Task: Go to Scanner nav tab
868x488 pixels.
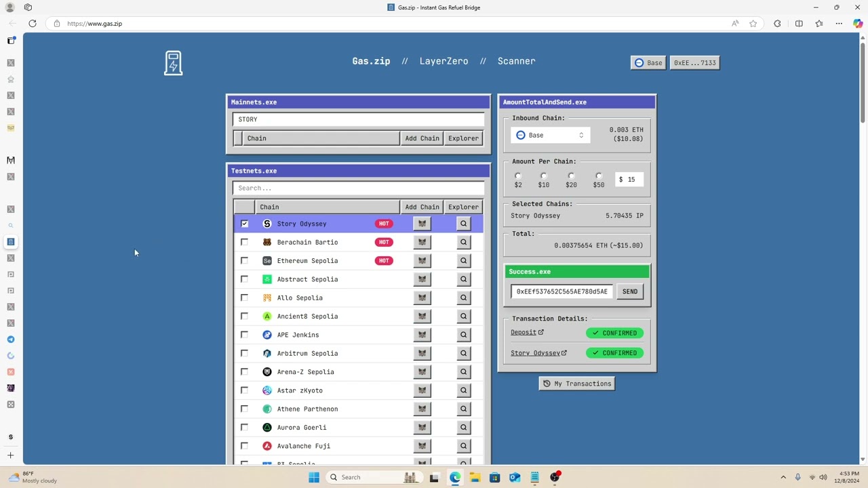Action: pyautogui.click(x=517, y=61)
